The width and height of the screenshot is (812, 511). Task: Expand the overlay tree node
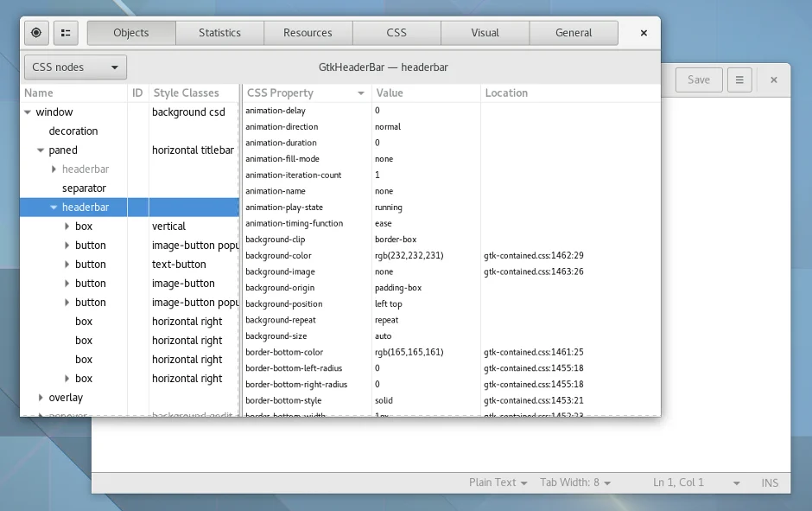pos(41,398)
